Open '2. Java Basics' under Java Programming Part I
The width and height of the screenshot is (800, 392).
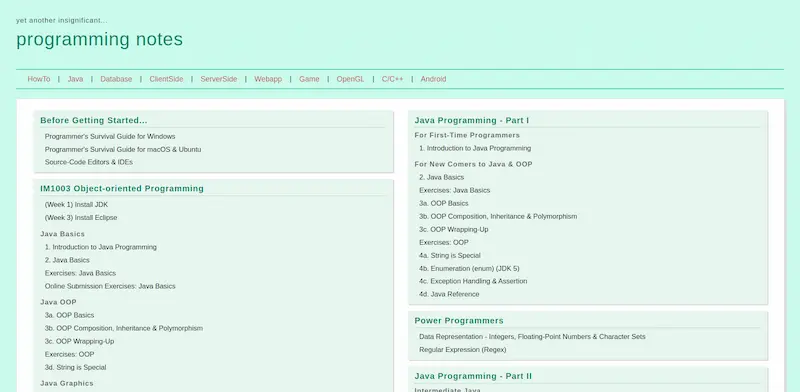[x=441, y=177]
